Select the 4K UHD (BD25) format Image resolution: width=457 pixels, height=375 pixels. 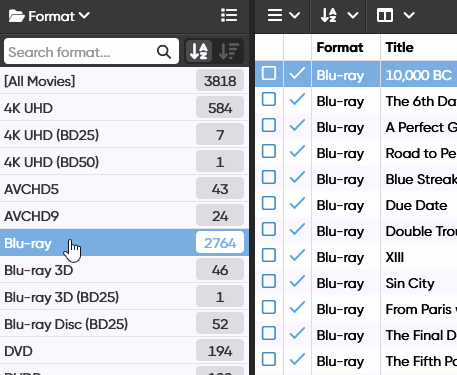click(x=124, y=135)
